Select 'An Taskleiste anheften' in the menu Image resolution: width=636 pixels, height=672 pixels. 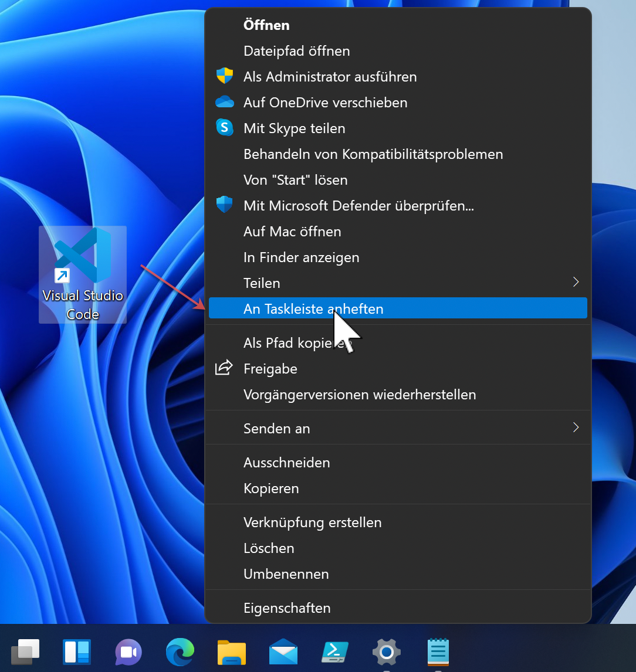[x=313, y=308]
